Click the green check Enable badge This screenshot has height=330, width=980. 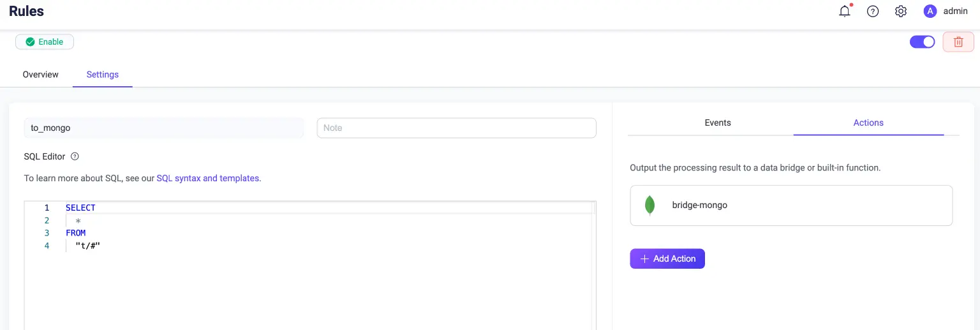pos(45,42)
